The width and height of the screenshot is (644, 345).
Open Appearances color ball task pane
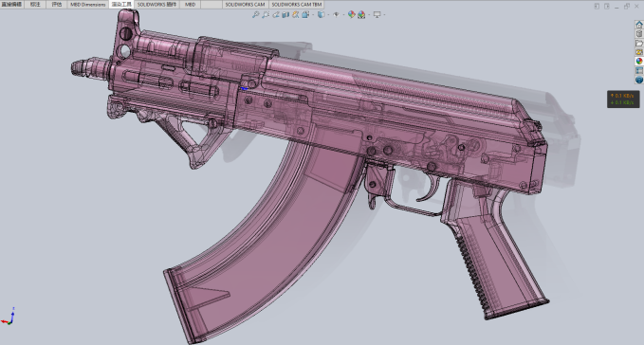[638, 61]
